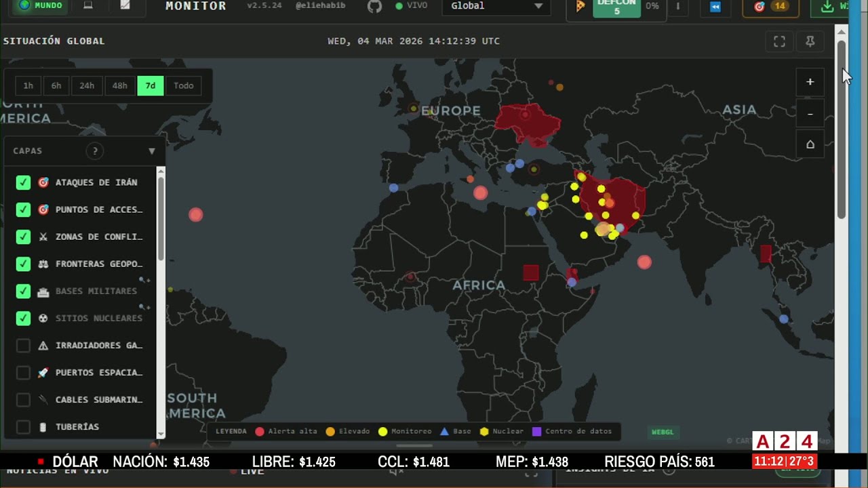Select the 7d time range
Image resolution: width=868 pixels, height=488 pixels.
point(151,85)
